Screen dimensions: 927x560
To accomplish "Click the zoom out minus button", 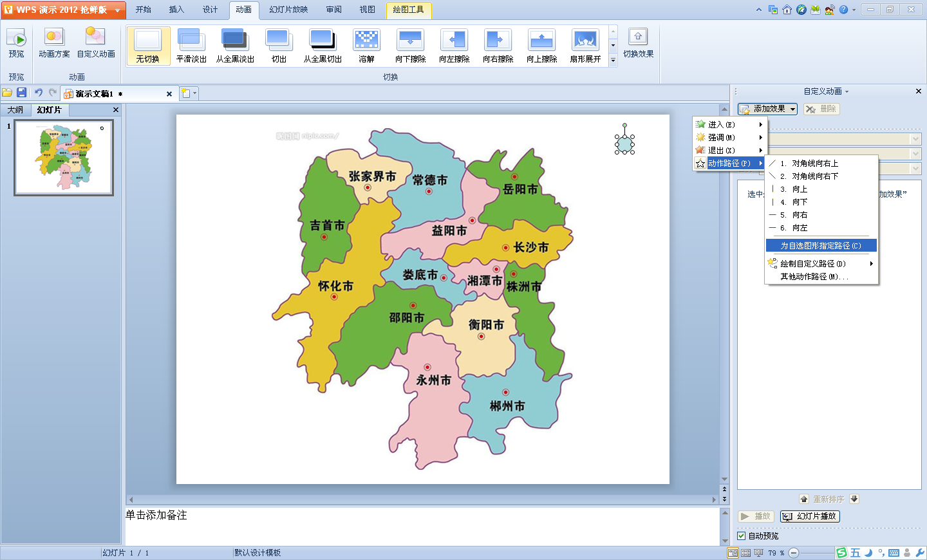I will tap(794, 552).
